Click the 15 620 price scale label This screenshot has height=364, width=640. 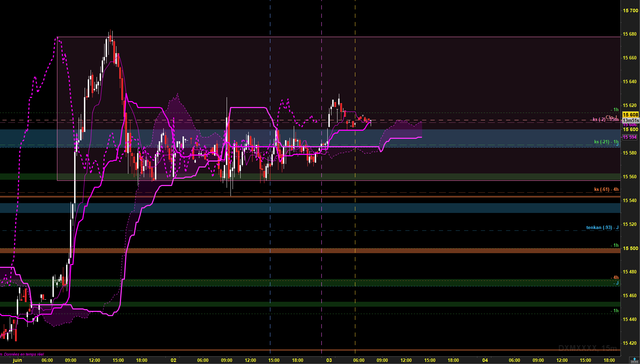coord(630,105)
